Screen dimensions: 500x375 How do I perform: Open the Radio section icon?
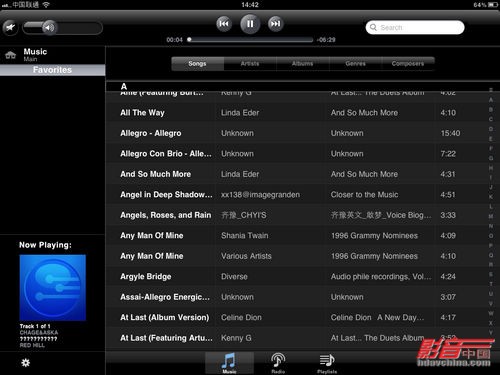click(x=278, y=363)
